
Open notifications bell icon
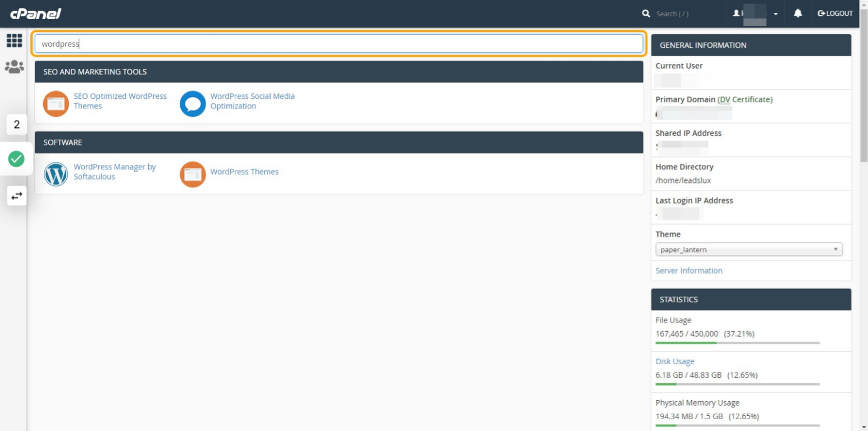tap(798, 13)
